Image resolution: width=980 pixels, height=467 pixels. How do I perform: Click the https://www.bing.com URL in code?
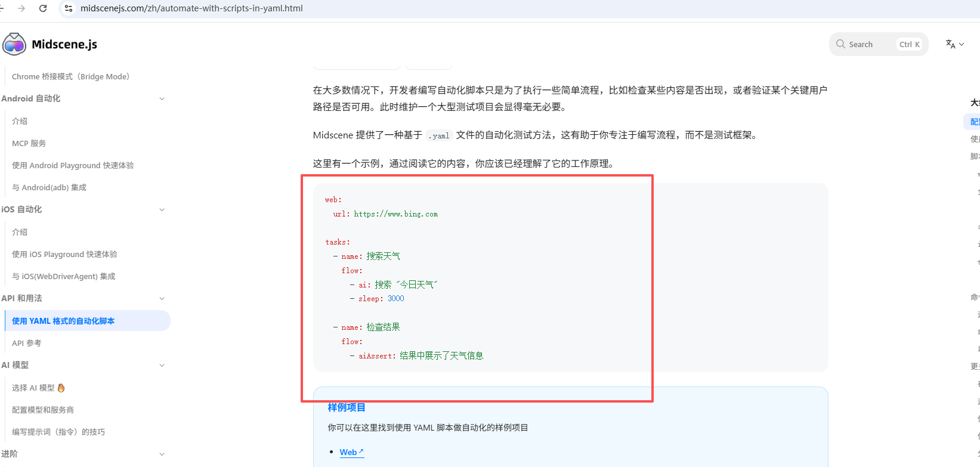tap(396, 214)
